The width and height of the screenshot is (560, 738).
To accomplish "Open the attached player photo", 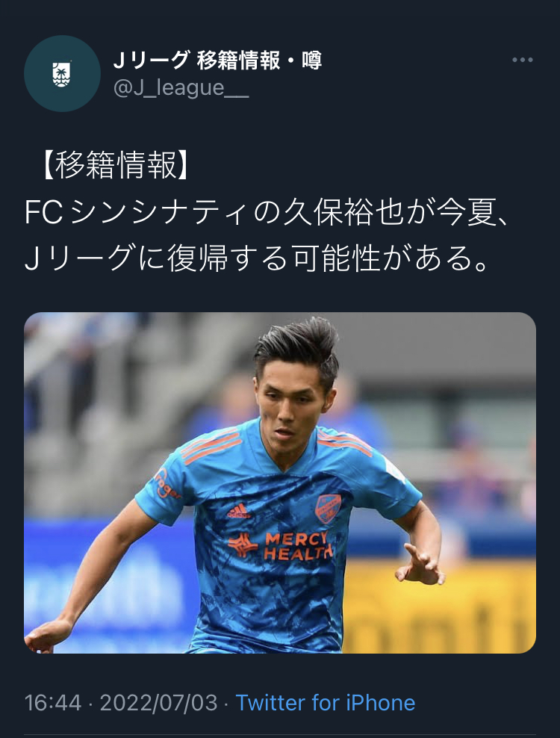I will click(280, 483).
